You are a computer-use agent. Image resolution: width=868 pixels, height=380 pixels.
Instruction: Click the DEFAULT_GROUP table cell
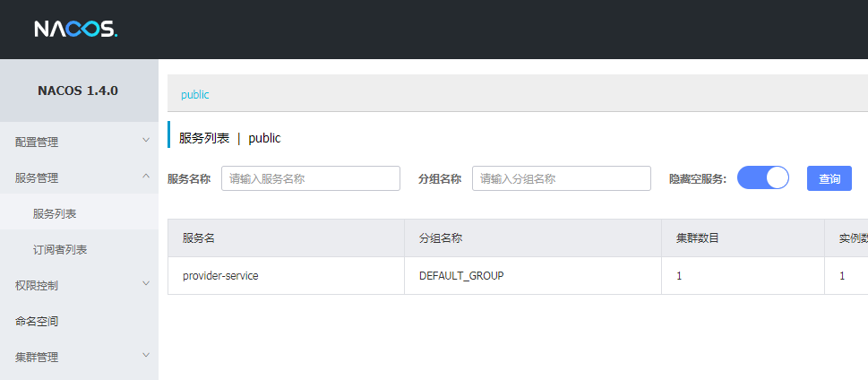pos(533,275)
